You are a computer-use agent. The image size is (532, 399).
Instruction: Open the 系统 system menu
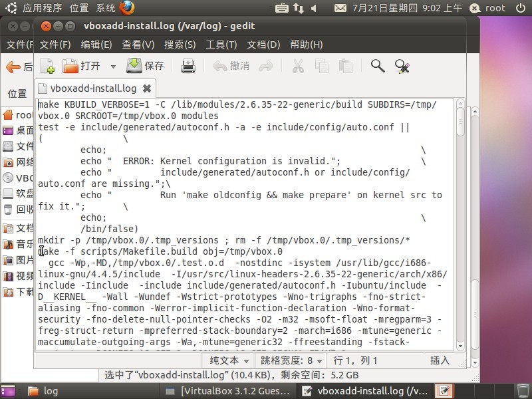(x=106, y=8)
